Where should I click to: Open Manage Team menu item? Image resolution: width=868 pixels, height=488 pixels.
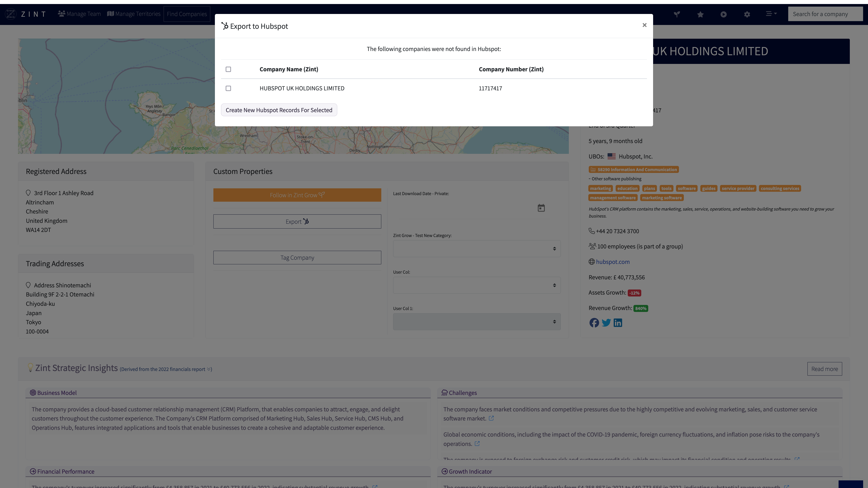[79, 14]
